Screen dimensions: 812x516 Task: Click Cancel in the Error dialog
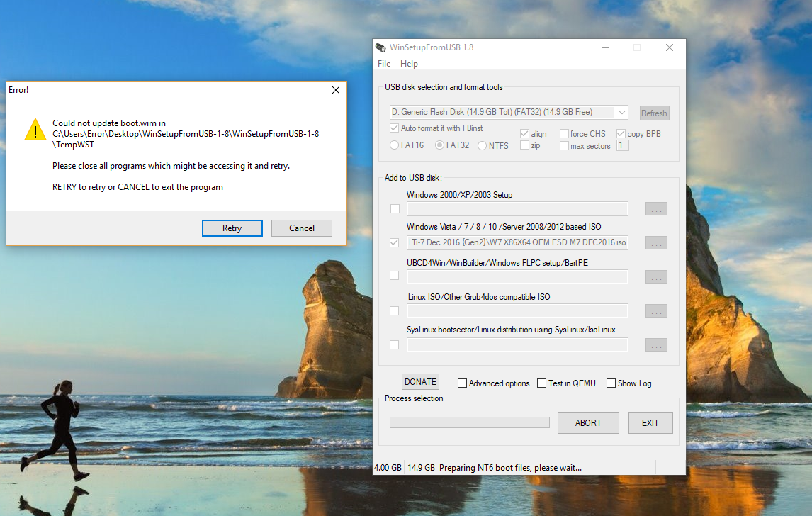(x=301, y=228)
